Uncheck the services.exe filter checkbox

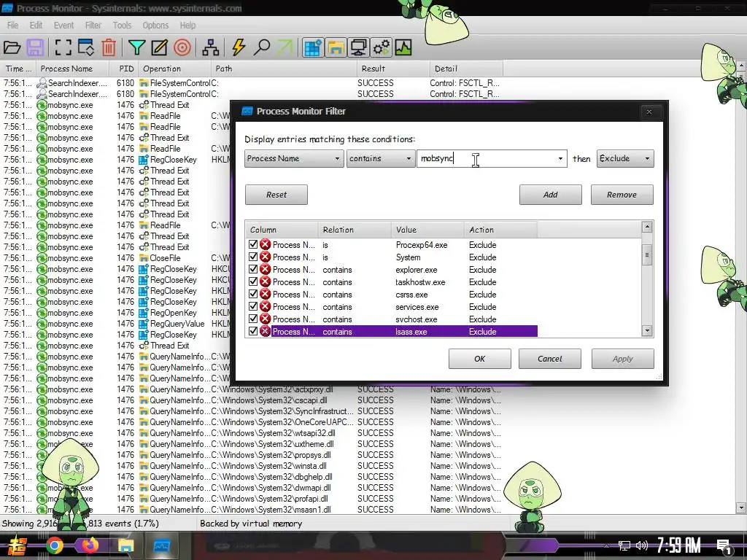coord(253,306)
